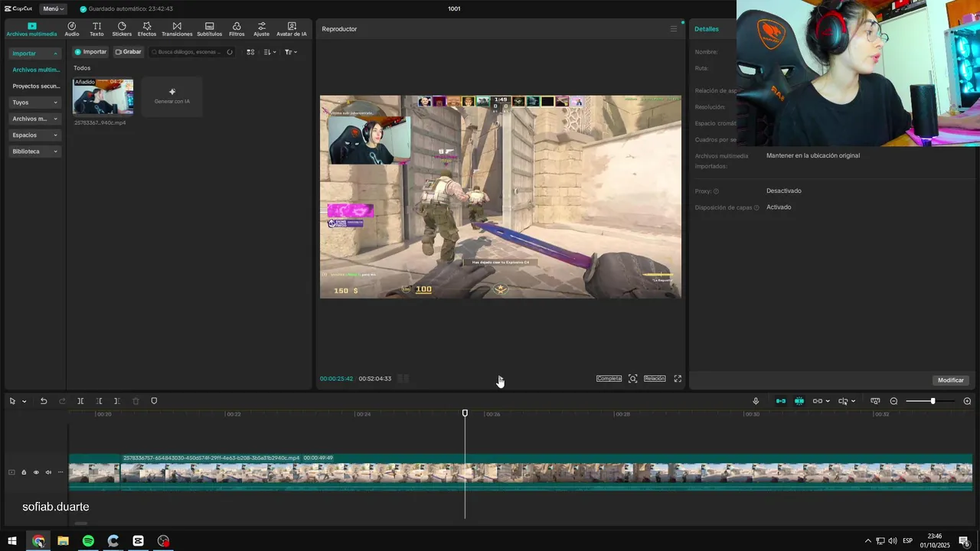
Task: Toggle auto snapping on timeline
Action: (x=799, y=401)
